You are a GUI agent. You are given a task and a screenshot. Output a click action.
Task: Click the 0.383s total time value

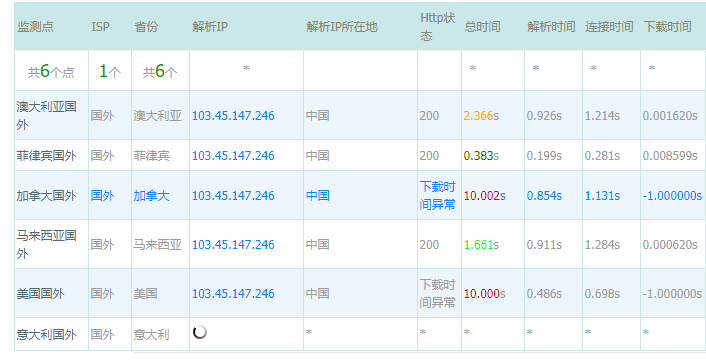[x=481, y=156]
